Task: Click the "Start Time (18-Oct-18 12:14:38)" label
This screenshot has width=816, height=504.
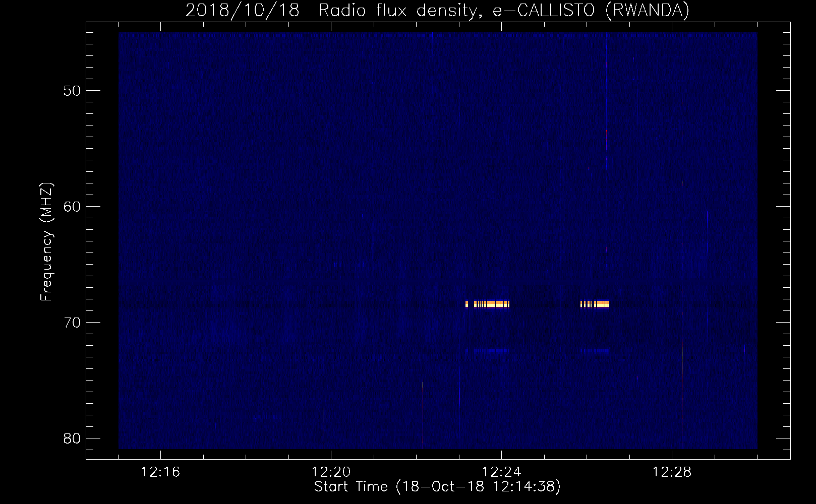Action: 437,486
